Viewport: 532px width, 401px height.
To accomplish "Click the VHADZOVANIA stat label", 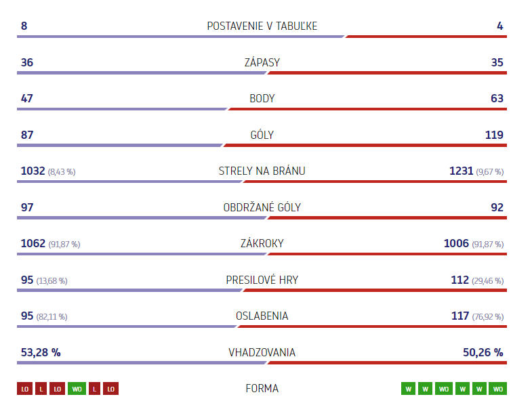I will coord(262,352).
